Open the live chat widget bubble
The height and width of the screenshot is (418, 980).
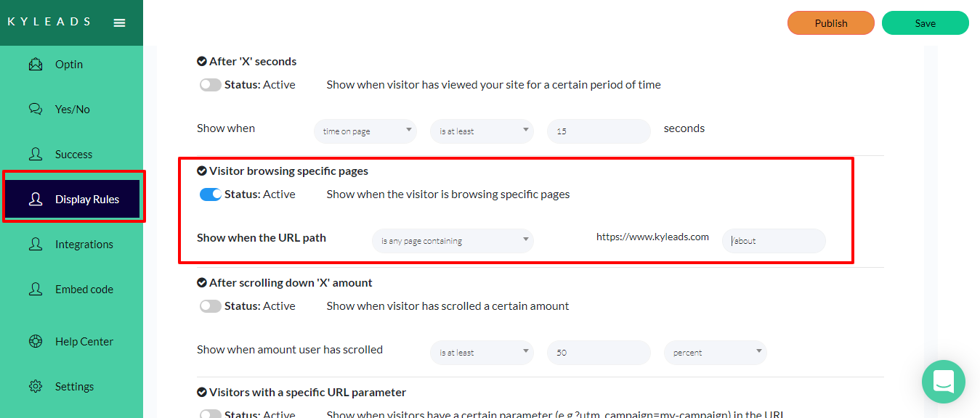[943, 381]
